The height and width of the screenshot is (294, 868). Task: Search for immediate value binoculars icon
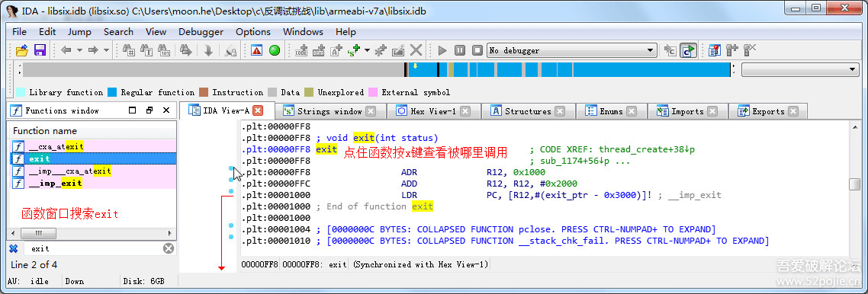pyautogui.click(x=129, y=50)
